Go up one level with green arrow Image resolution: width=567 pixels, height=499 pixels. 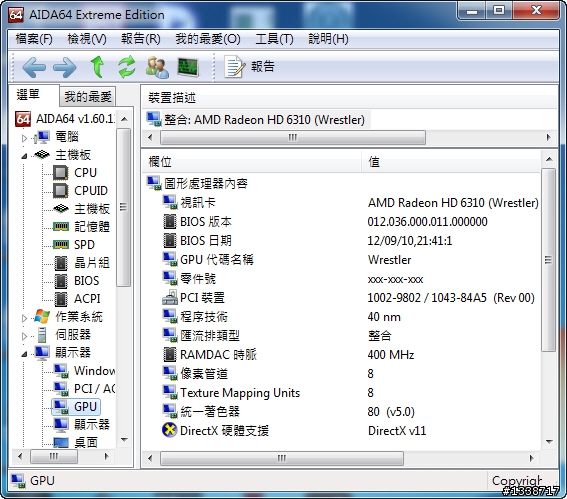97,67
